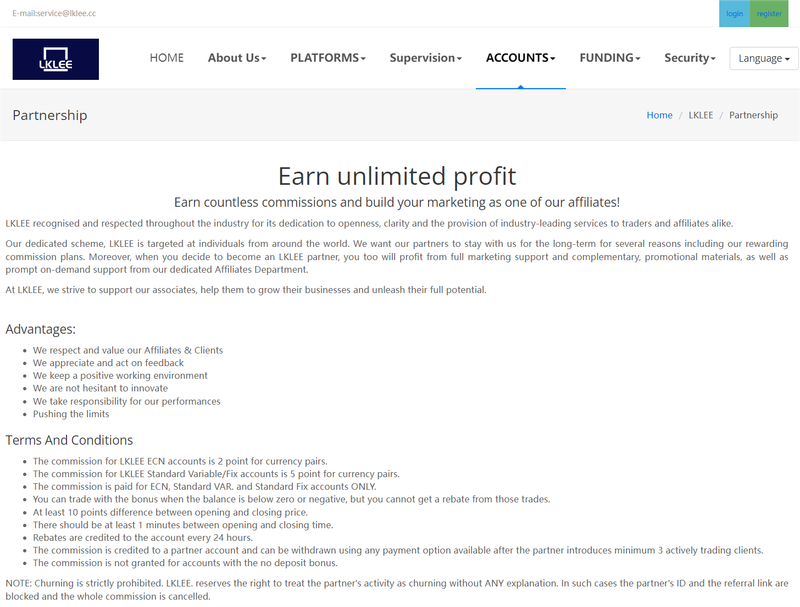Click the Partnership breadcrumb item
The width and height of the screenshot is (800, 607).
[753, 115]
